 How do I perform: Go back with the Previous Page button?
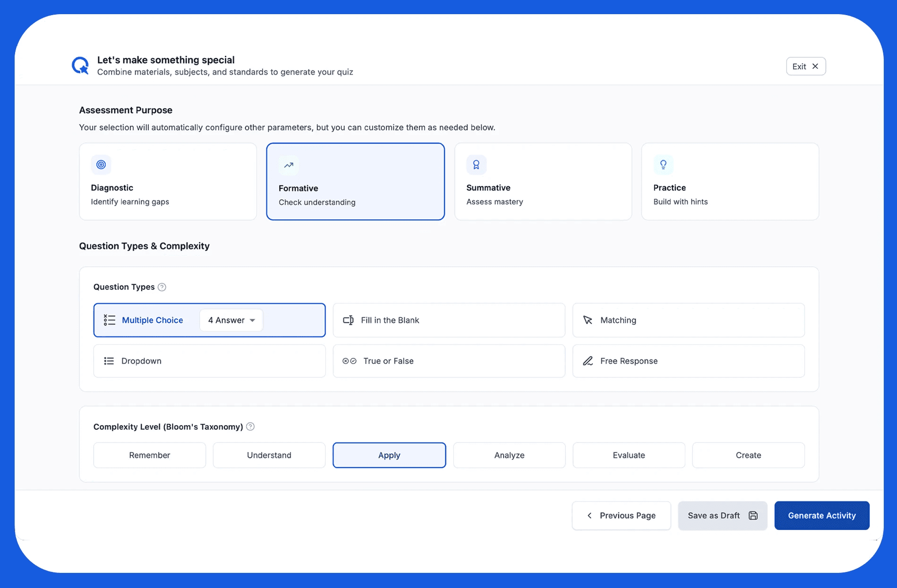(x=622, y=516)
